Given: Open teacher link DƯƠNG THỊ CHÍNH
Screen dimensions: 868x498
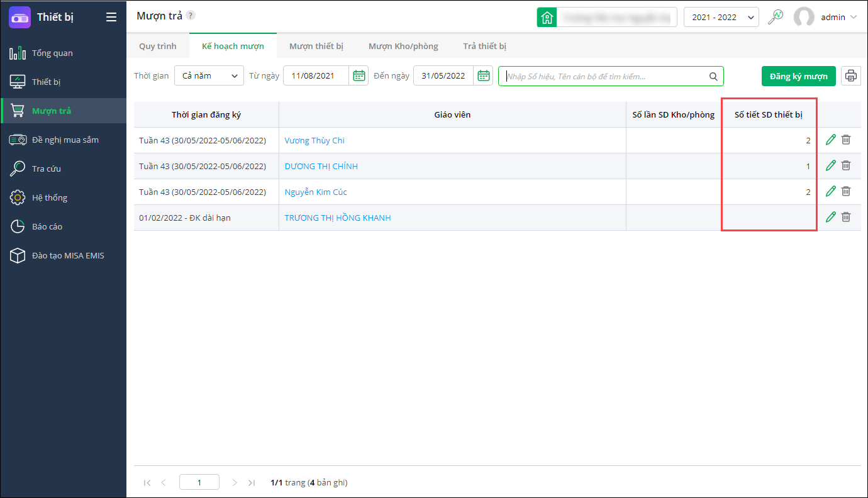Looking at the screenshot, I should pyautogui.click(x=321, y=166).
